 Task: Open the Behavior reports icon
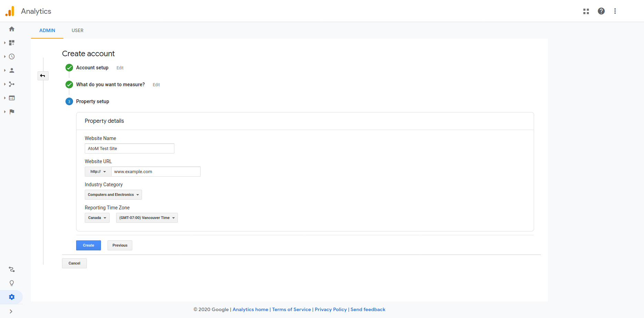12,98
